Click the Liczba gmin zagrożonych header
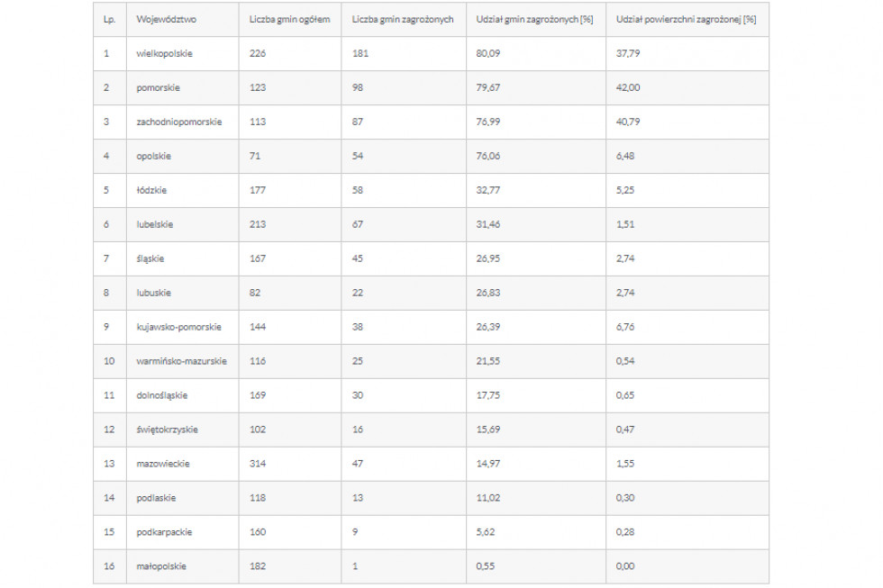Screen dimensions: 883x588 click(x=403, y=19)
